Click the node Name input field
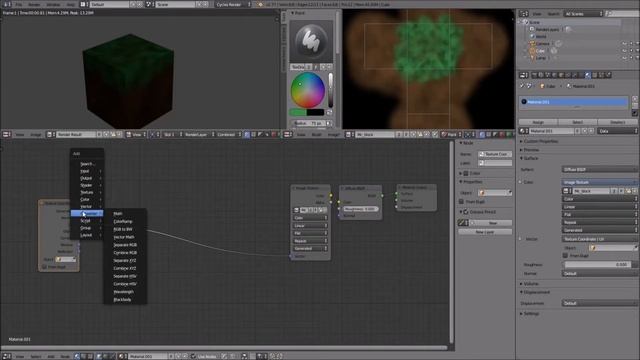This screenshot has width=640, height=360. point(495,154)
